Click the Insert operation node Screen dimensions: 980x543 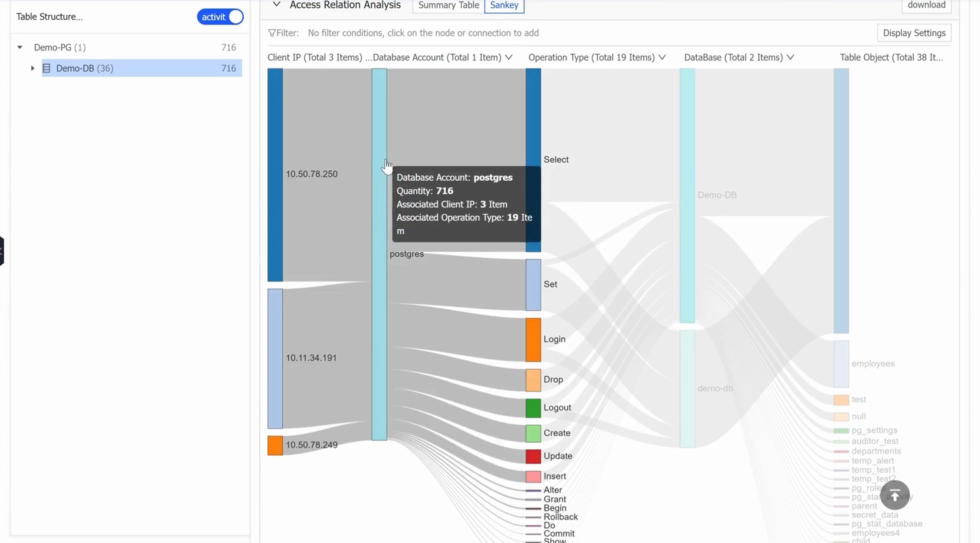(534, 477)
